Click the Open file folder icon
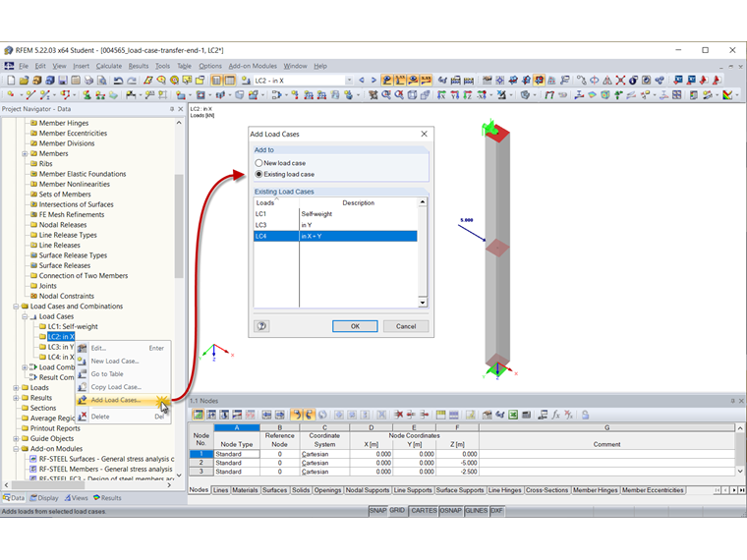747x560 pixels. (x=24, y=80)
